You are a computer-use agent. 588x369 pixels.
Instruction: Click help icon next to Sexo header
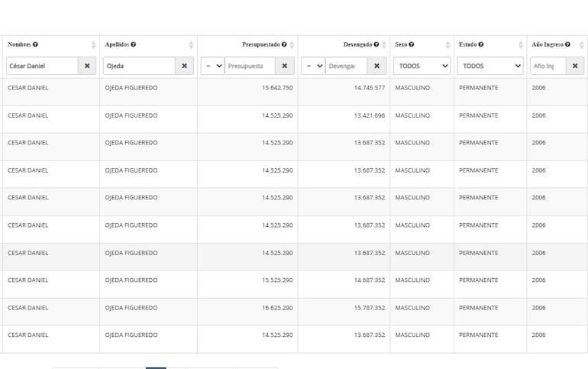412,45
